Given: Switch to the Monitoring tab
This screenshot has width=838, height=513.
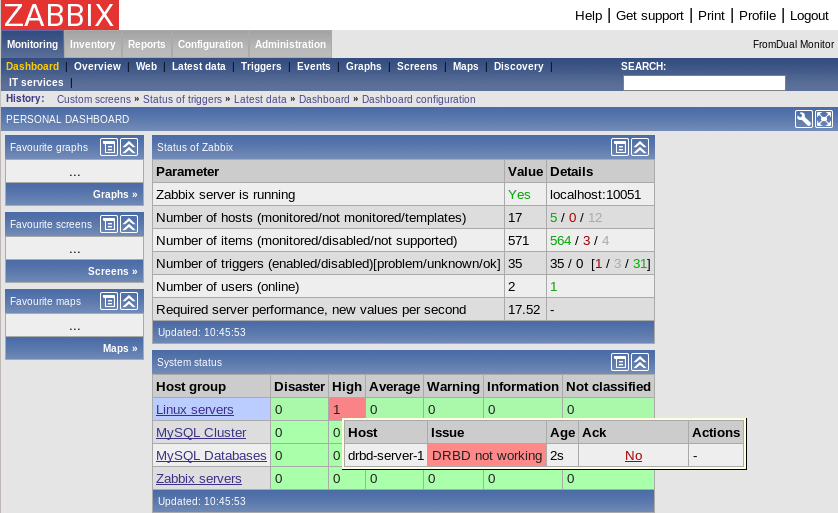Looking at the screenshot, I should point(32,44).
